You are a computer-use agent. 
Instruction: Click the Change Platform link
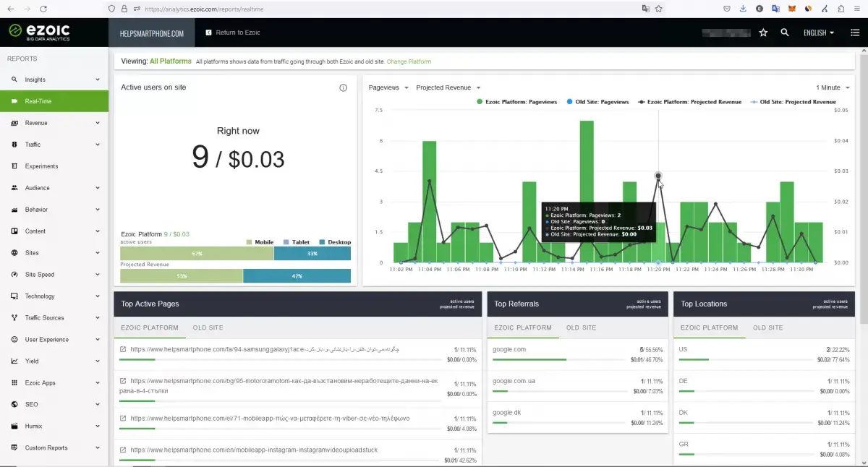[409, 61]
